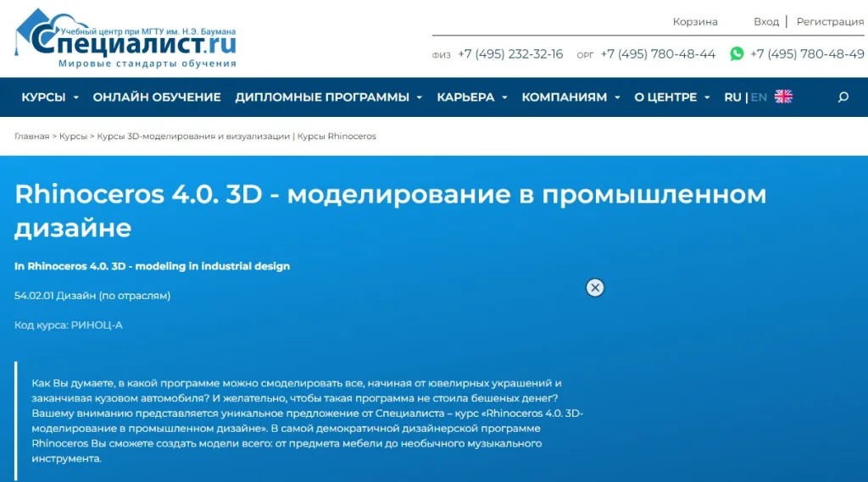868x482 pixels.
Task: Click the 54.02.01 Дизайн (по отраслям) text
Action: (x=92, y=296)
